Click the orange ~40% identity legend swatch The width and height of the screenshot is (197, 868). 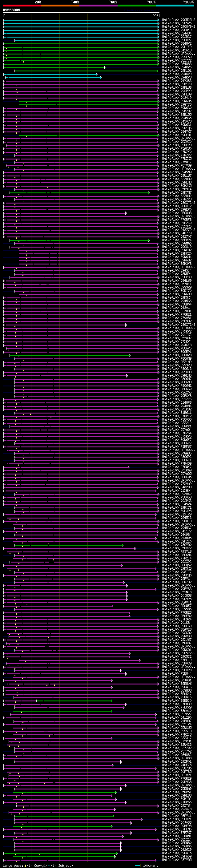coord(60,6)
